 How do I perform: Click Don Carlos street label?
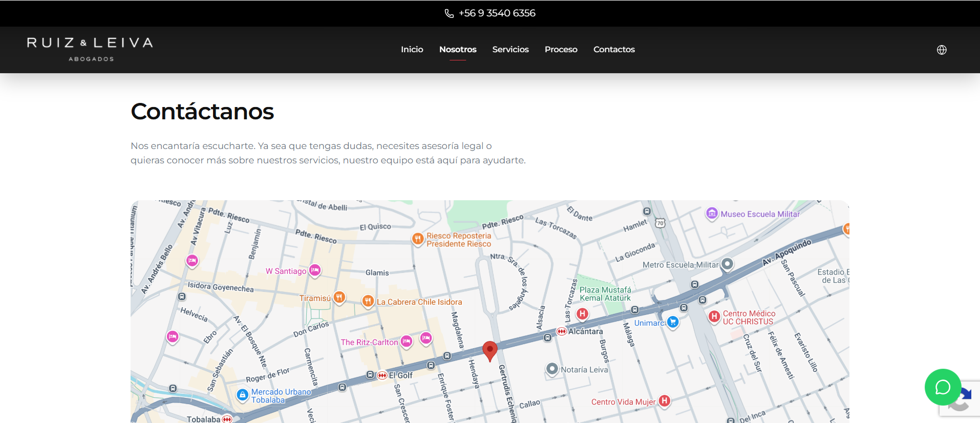311,329
